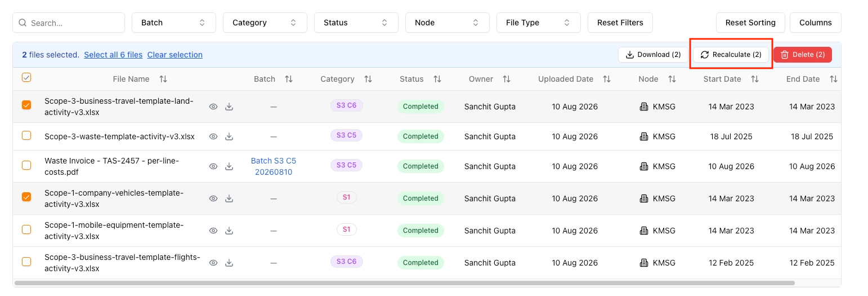Download the Waste Invoice TAS-2457 PDF

229,166
